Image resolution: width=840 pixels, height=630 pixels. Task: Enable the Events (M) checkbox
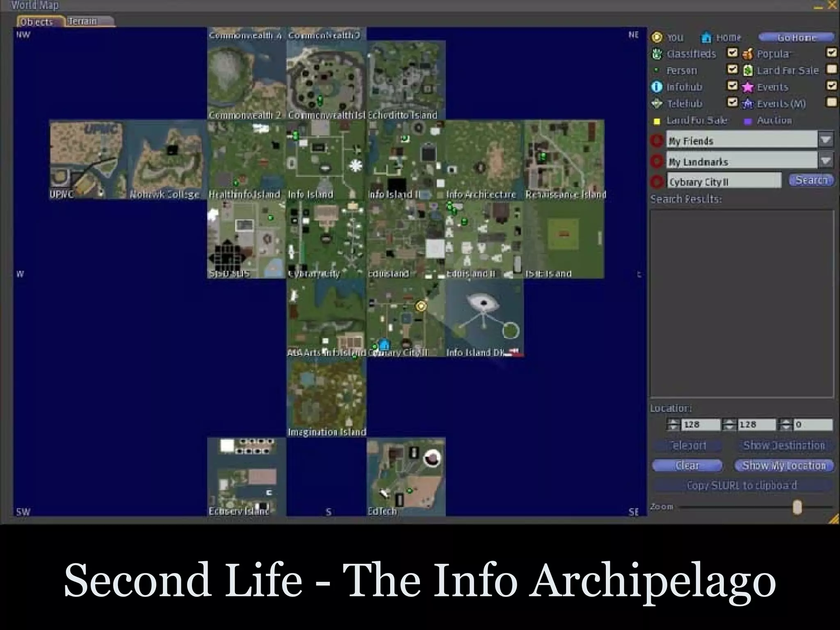coord(831,102)
